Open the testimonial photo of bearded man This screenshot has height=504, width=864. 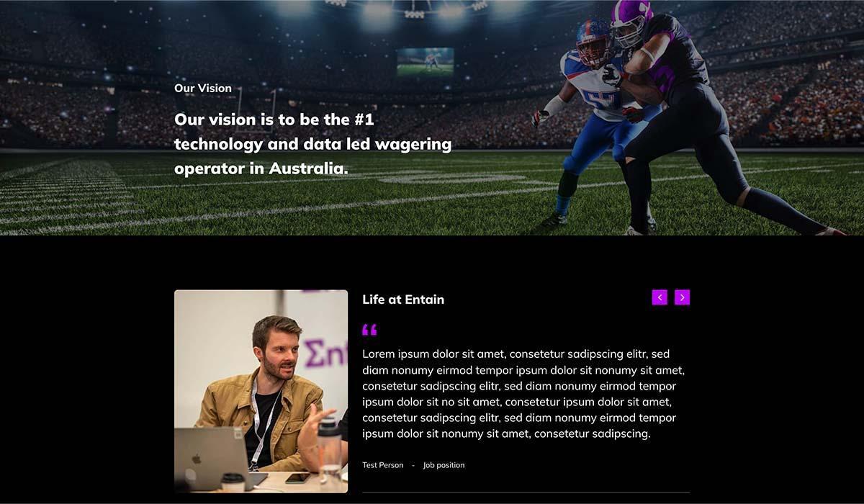click(261, 391)
